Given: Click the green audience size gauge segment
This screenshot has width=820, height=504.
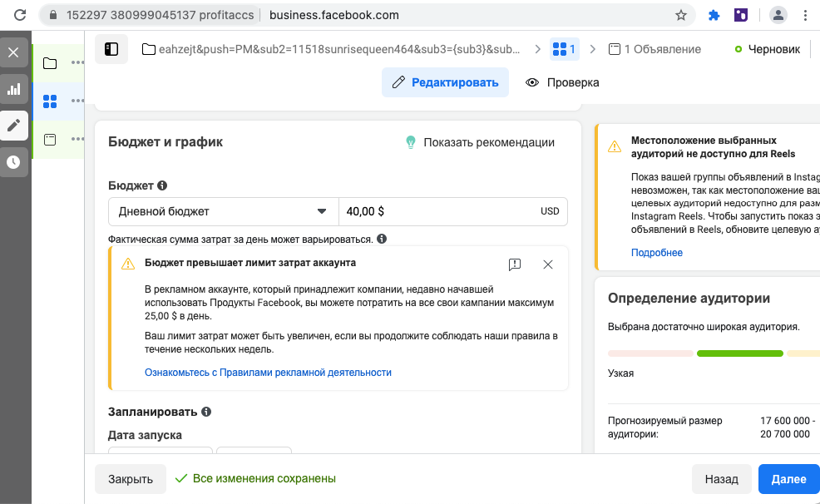Looking at the screenshot, I should (x=740, y=353).
